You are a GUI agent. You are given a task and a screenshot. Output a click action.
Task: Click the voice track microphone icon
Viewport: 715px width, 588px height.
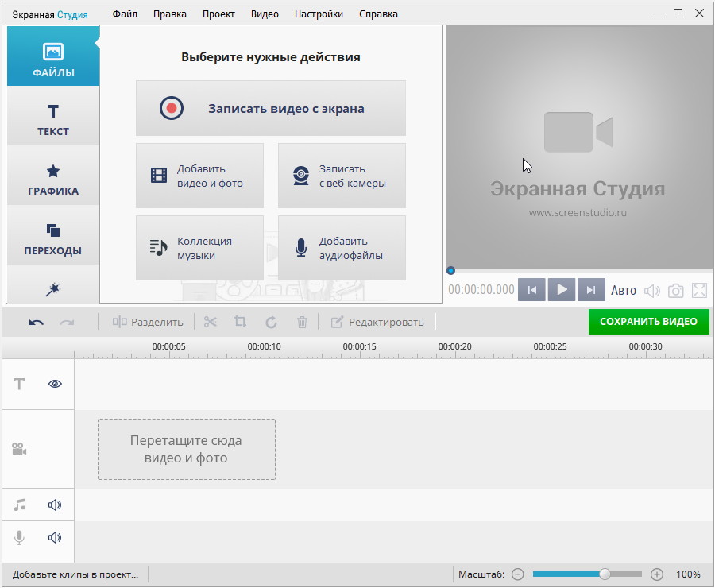19,537
